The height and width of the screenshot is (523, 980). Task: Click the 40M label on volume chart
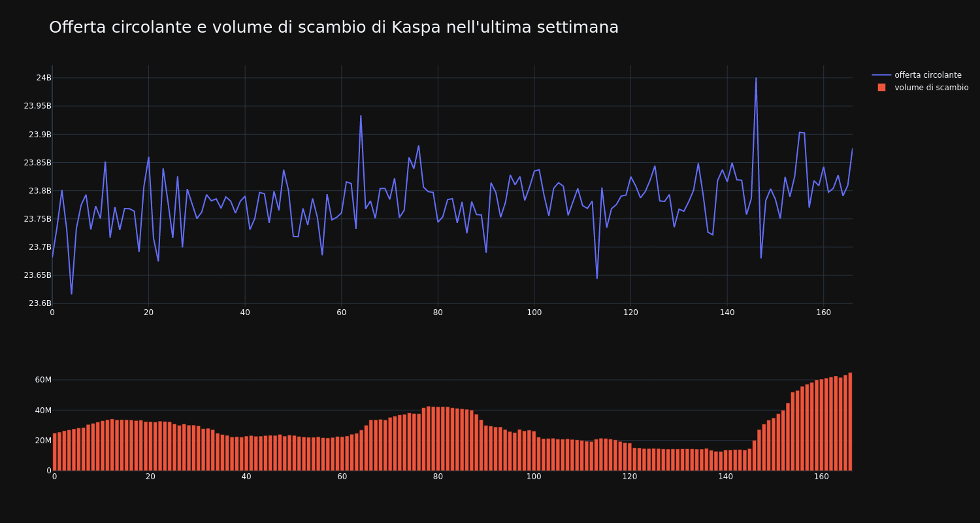pyautogui.click(x=43, y=411)
